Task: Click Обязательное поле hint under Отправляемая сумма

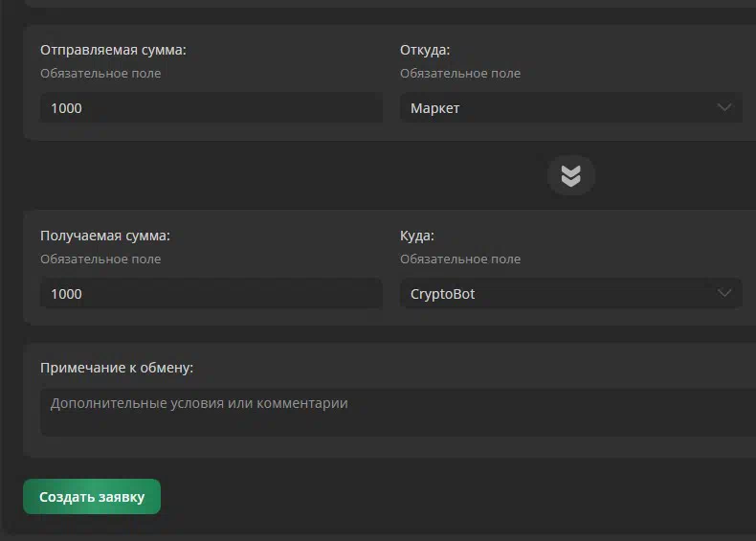Action: (x=100, y=74)
